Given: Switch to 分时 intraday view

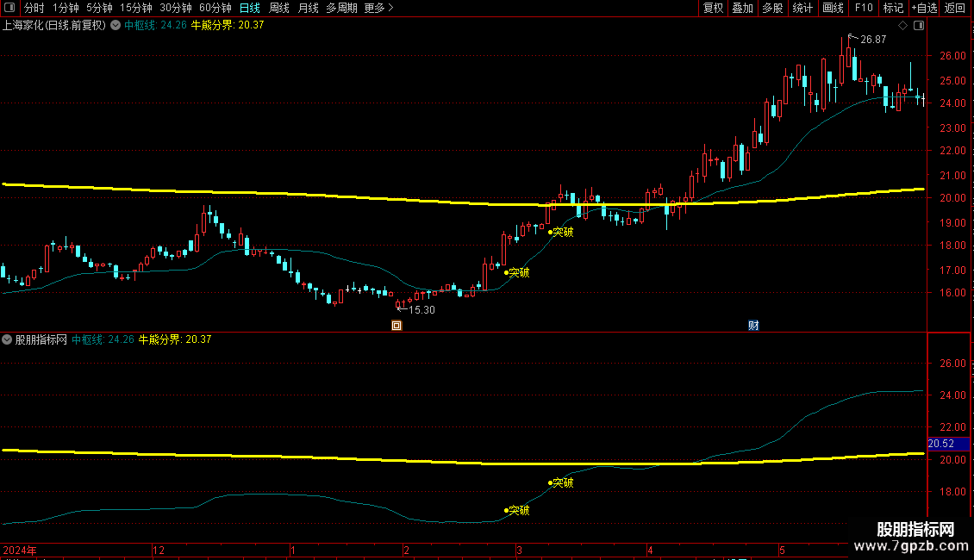Looking at the screenshot, I should 34,8.
